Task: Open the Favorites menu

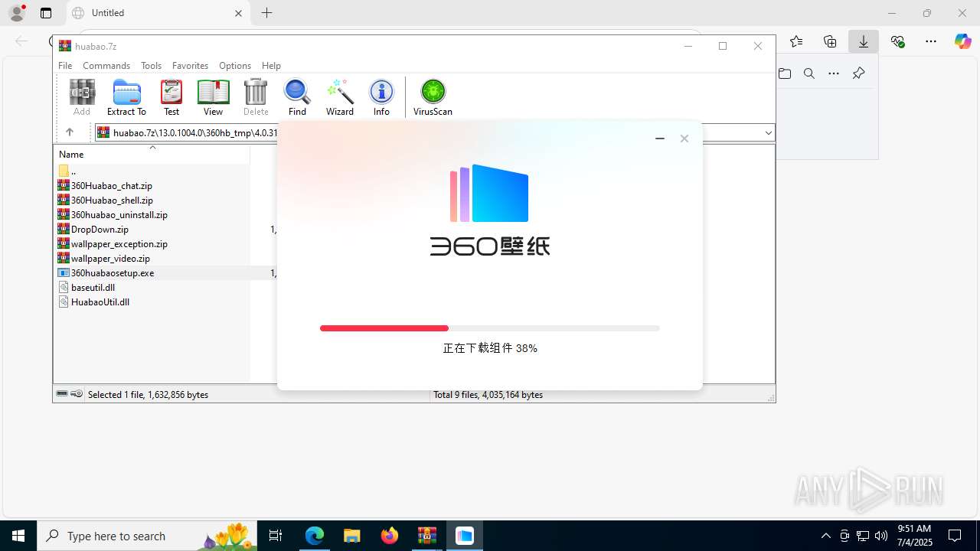Action: tap(190, 66)
